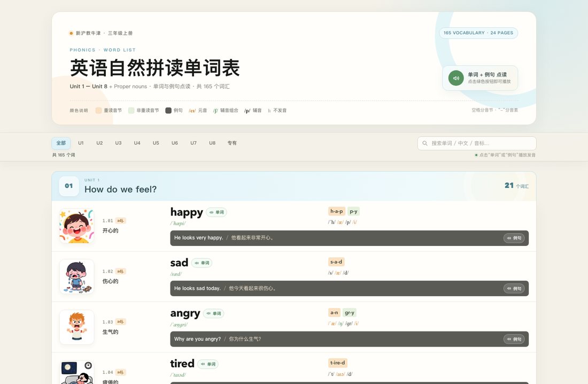Click the '165 VOCABULARY · 24 PAGES' badge
This screenshot has height=384, width=588.
tap(478, 33)
